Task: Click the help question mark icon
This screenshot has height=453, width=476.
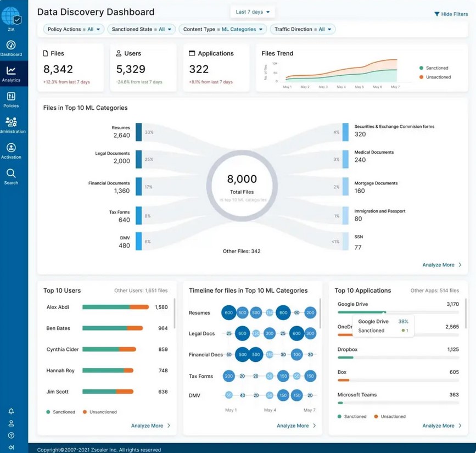Action: click(x=11, y=435)
